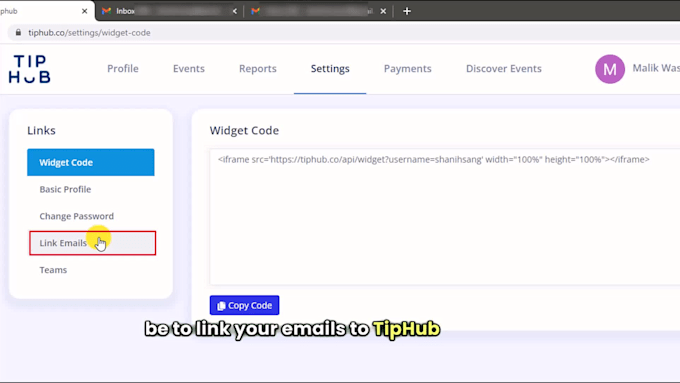Click the purple M user avatar
The width and height of the screenshot is (680, 383).
[610, 69]
